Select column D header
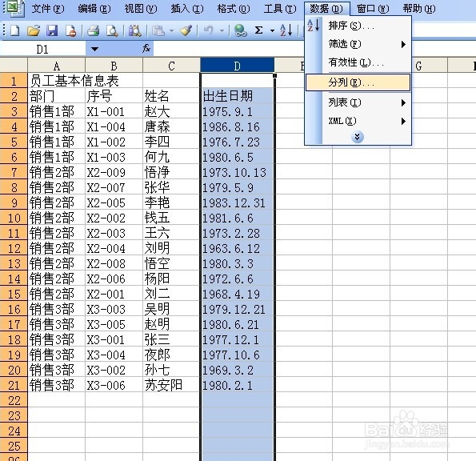The height and width of the screenshot is (461, 476). (x=237, y=66)
